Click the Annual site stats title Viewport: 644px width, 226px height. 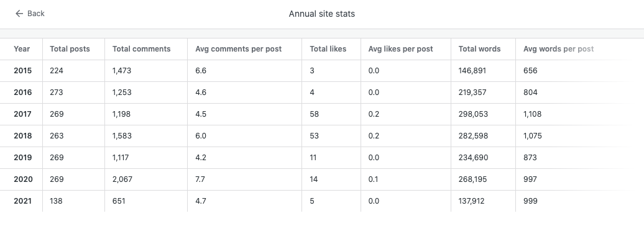coord(321,14)
